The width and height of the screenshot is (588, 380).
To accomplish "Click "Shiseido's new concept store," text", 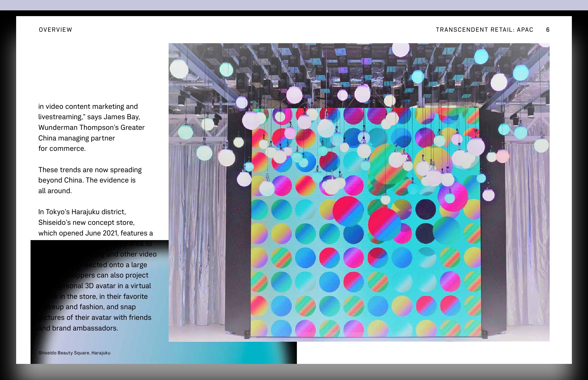I will pyautogui.click(x=86, y=223).
